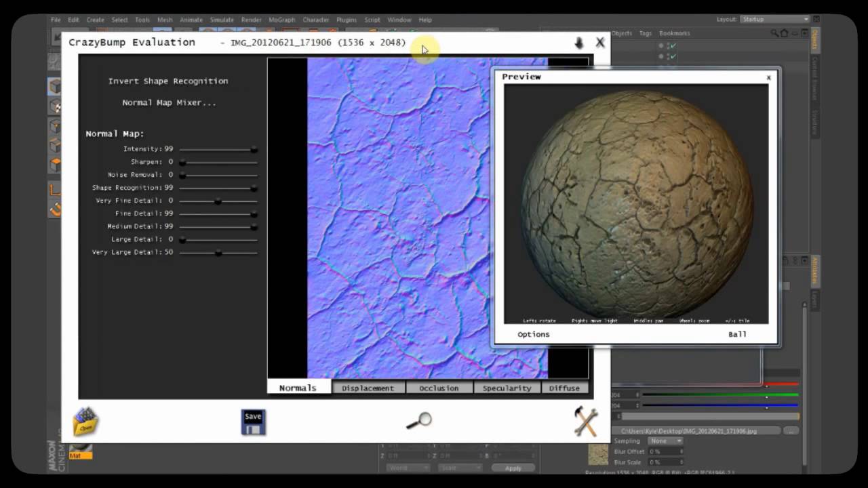Open the MoGraph menu

click(282, 20)
